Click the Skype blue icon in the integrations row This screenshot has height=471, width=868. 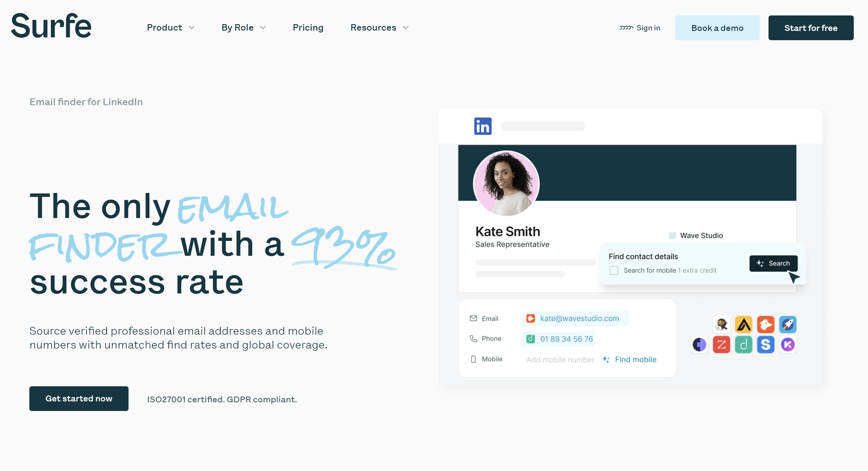[765, 344]
